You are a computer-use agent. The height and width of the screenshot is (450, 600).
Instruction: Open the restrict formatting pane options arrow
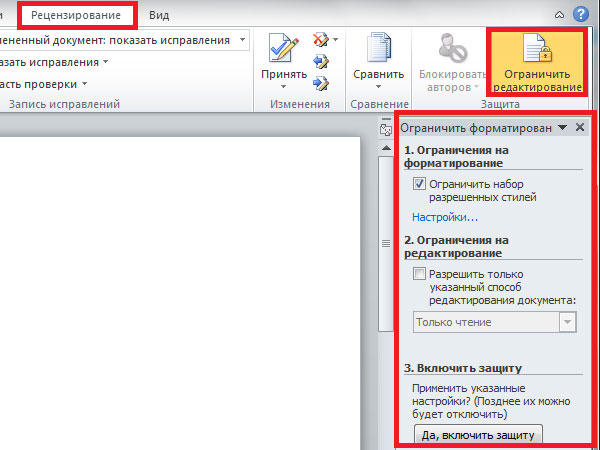[x=562, y=128]
